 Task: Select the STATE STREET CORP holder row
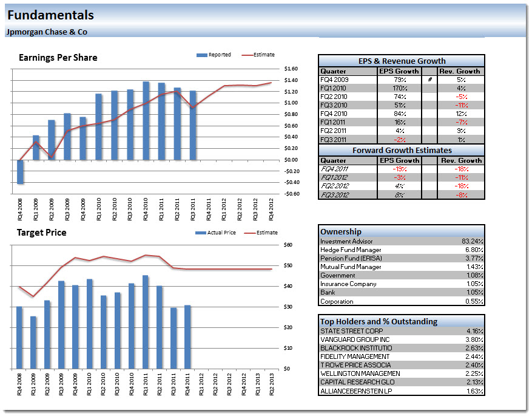402,331
